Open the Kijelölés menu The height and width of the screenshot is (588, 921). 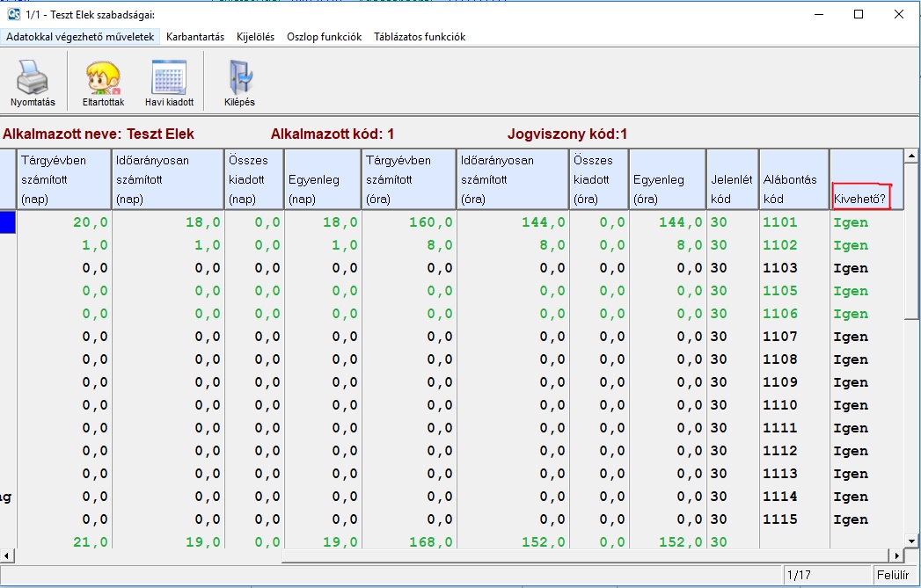point(255,37)
